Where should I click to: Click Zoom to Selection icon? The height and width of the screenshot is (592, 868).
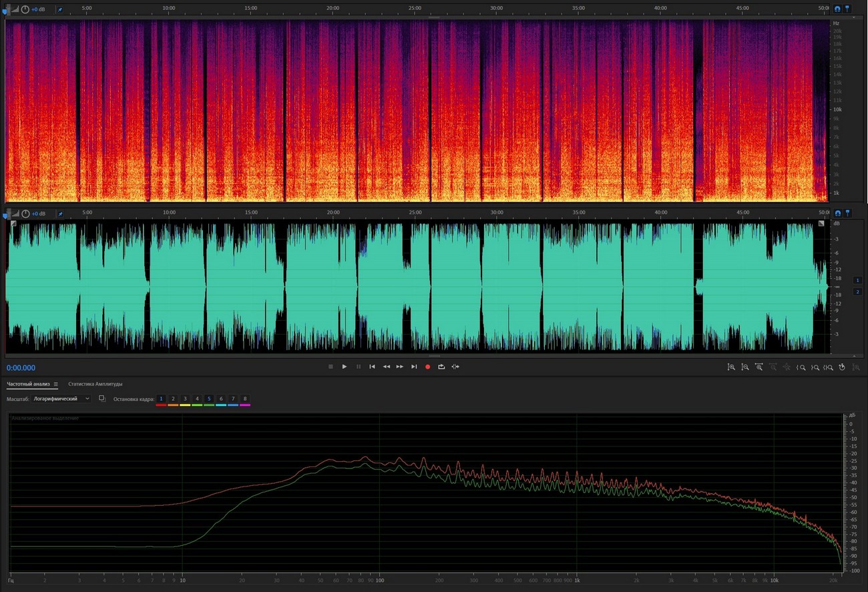coord(829,367)
